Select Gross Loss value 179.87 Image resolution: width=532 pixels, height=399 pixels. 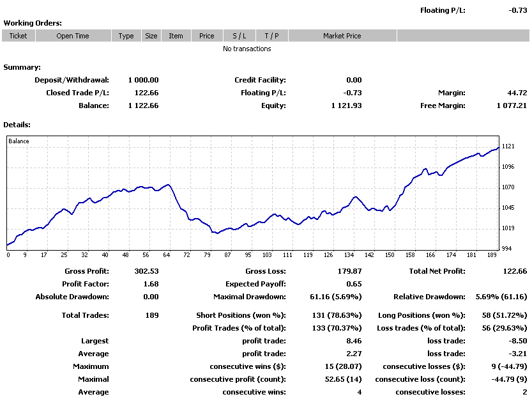349,271
